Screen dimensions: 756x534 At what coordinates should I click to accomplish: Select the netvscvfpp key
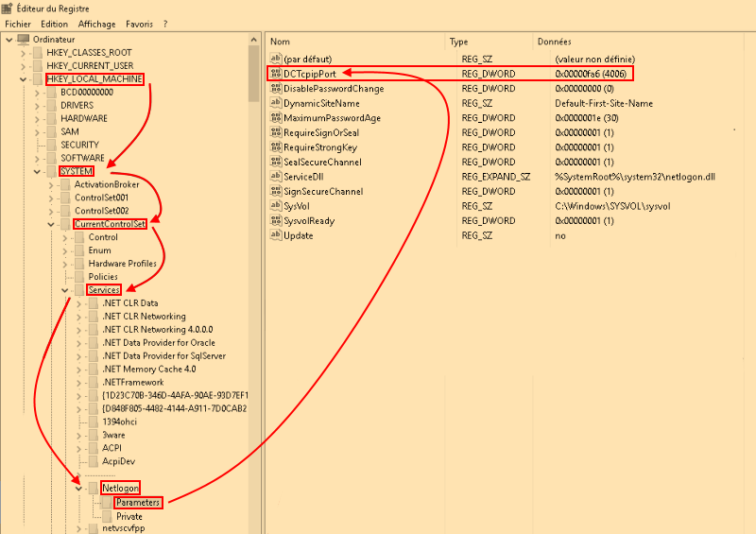pos(123,528)
